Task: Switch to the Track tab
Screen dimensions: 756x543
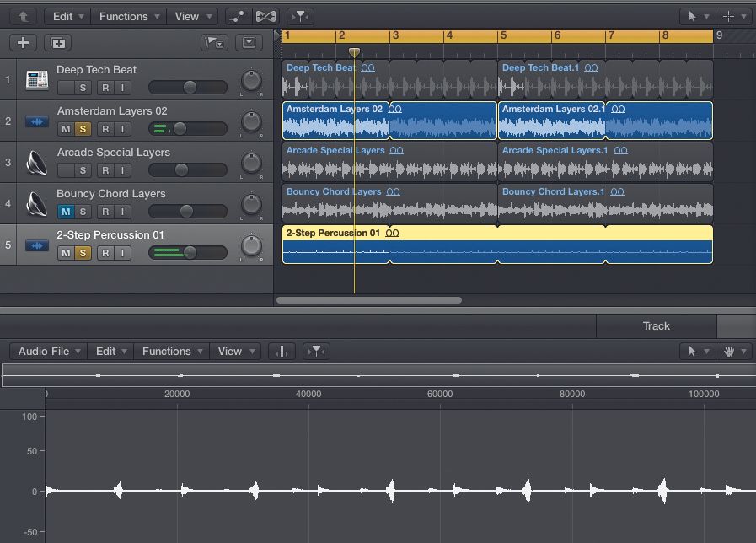Action: pos(657,326)
